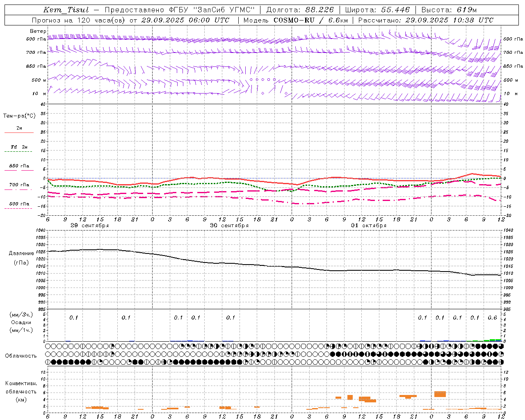Click the computed time "Рассчитано: 29.09.2025 10:38 UTC"

pos(426,20)
